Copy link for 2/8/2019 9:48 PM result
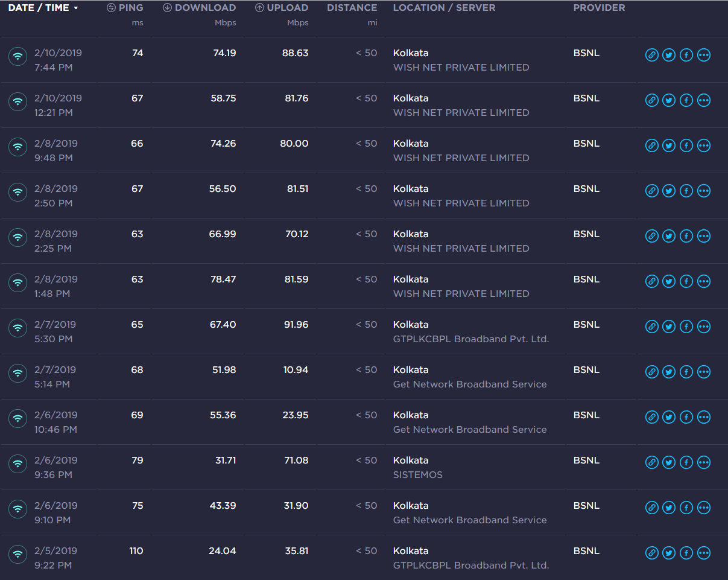The width and height of the screenshot is (728, 580). (651, 145)
